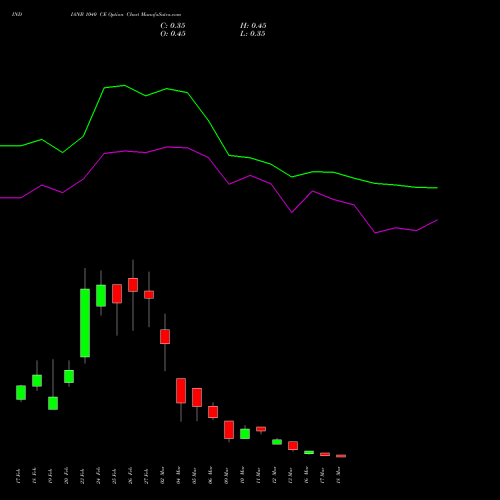
Task: Select the tall green candle on 23 Feb
Action: pyautogui.click(x=85, y=323)
